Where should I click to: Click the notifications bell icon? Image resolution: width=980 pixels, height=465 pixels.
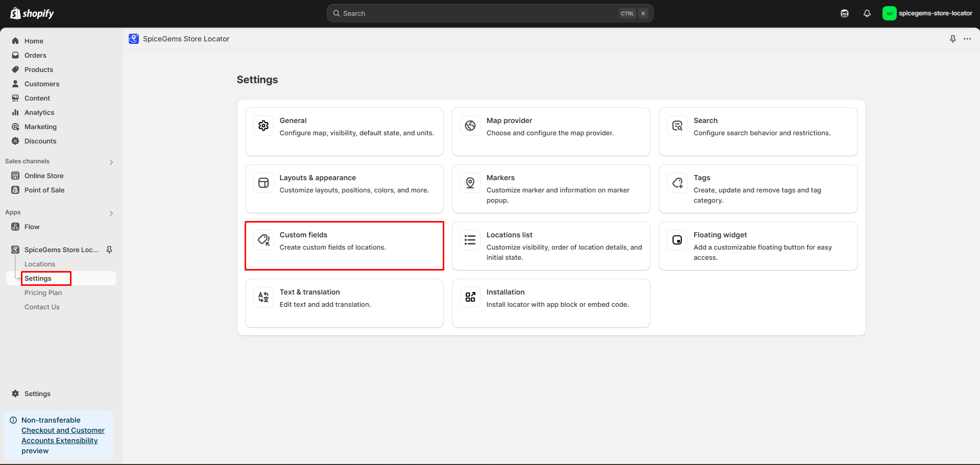pyautogui.click(x=867, y=14)
